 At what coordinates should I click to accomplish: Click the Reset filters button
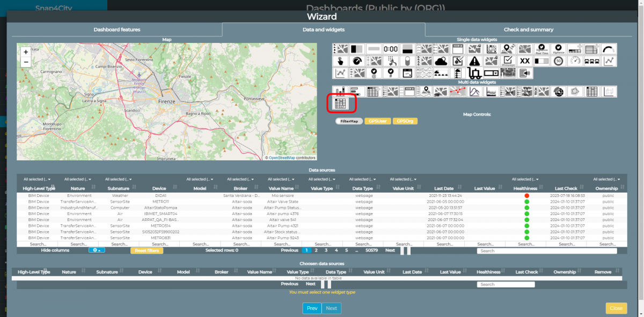[147, 250]
